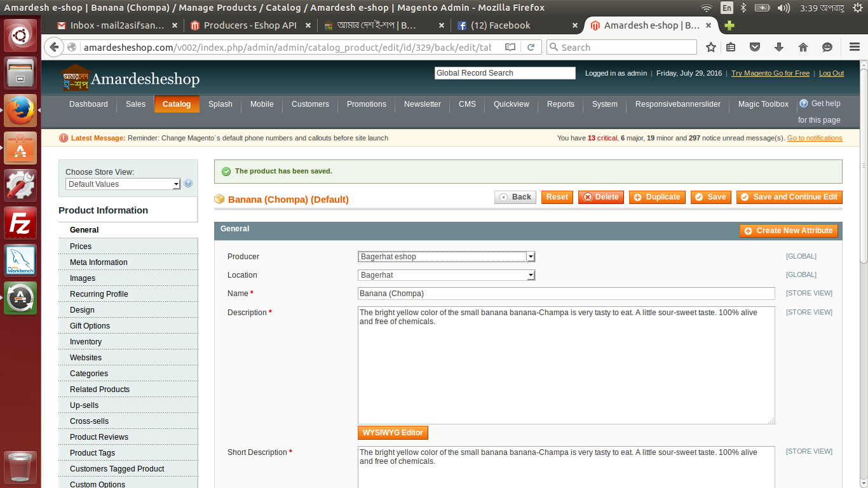Click the Duplicate button
Screen dimensions: 868x488
[x=657, y=197]
